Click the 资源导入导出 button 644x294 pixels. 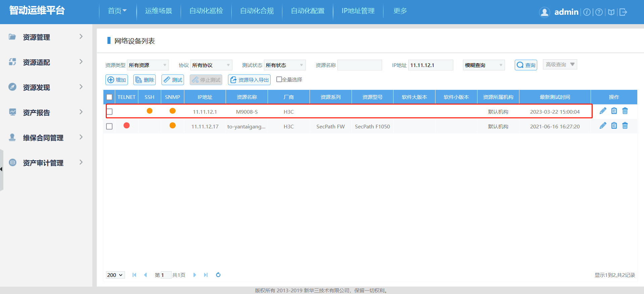pyautogui.click(x=249, y=80)
